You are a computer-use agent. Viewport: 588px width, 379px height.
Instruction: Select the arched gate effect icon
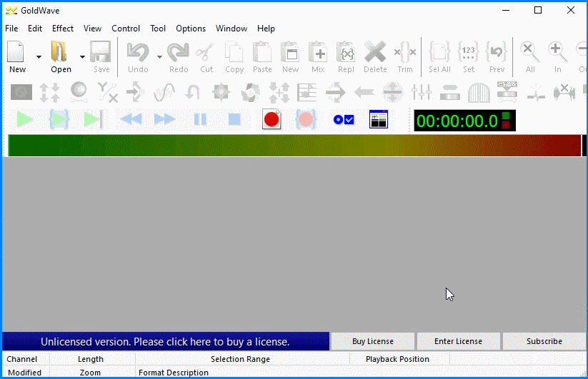[479, 92]
